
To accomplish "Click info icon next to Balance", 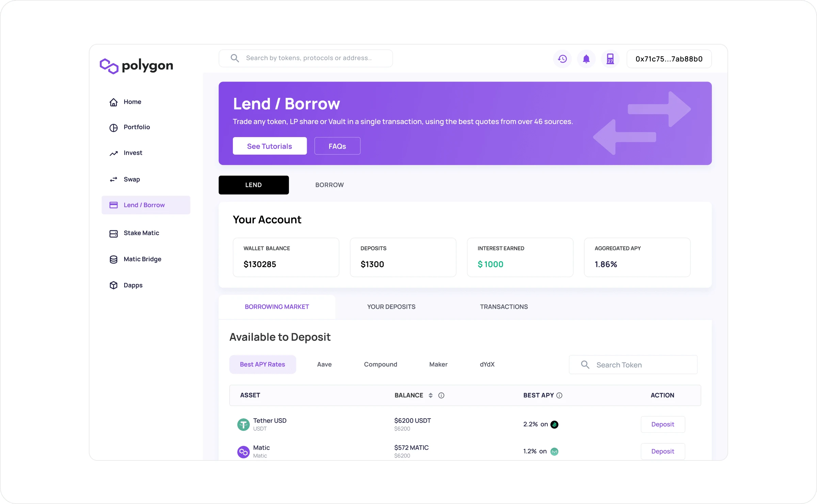I will click(x=441, y=395).
